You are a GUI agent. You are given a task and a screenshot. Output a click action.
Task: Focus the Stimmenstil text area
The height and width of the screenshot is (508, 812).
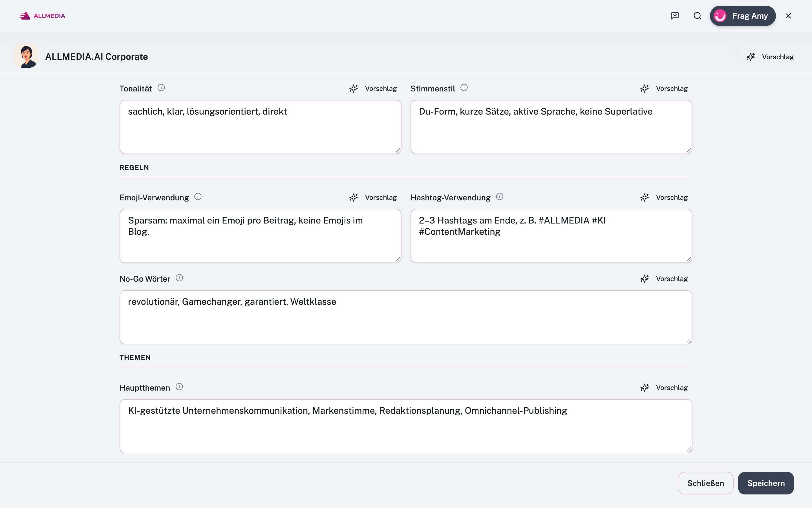(551, 127)
